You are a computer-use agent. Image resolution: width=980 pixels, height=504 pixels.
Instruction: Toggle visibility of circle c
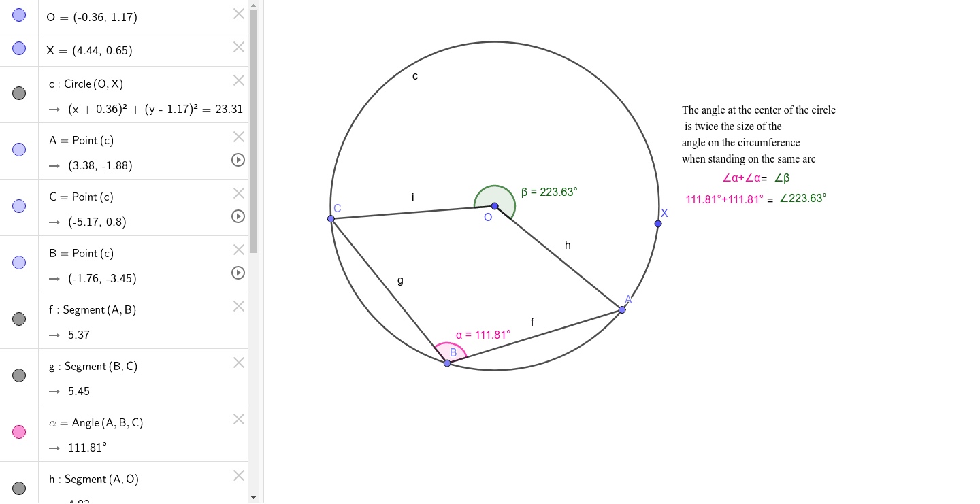[x=19, y=93]
